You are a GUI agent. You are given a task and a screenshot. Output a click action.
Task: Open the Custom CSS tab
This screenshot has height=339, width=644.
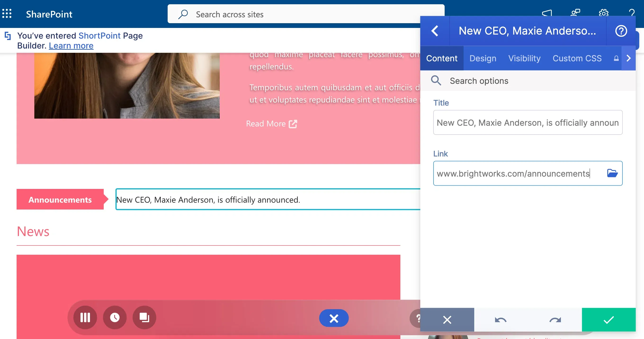[x=577, y=58]
